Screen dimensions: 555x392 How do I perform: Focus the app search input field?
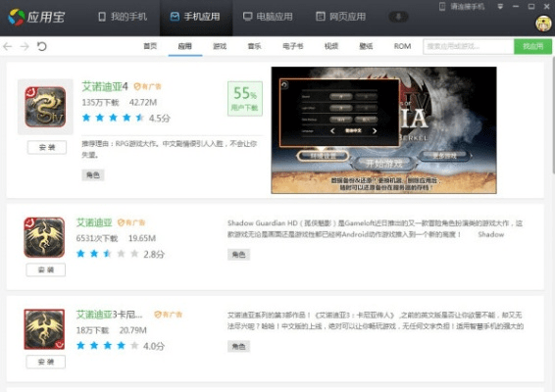[x=469, y=46]
